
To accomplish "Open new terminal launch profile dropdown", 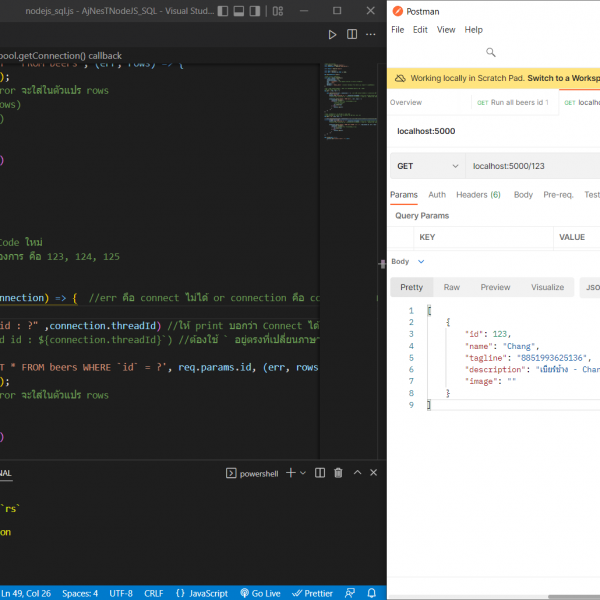I will tap(304, 473).
